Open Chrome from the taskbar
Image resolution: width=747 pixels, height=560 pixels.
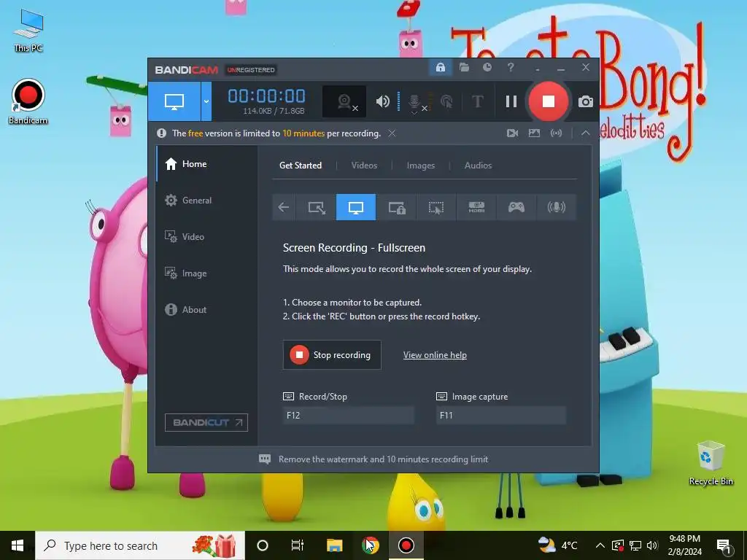point(370,545)
